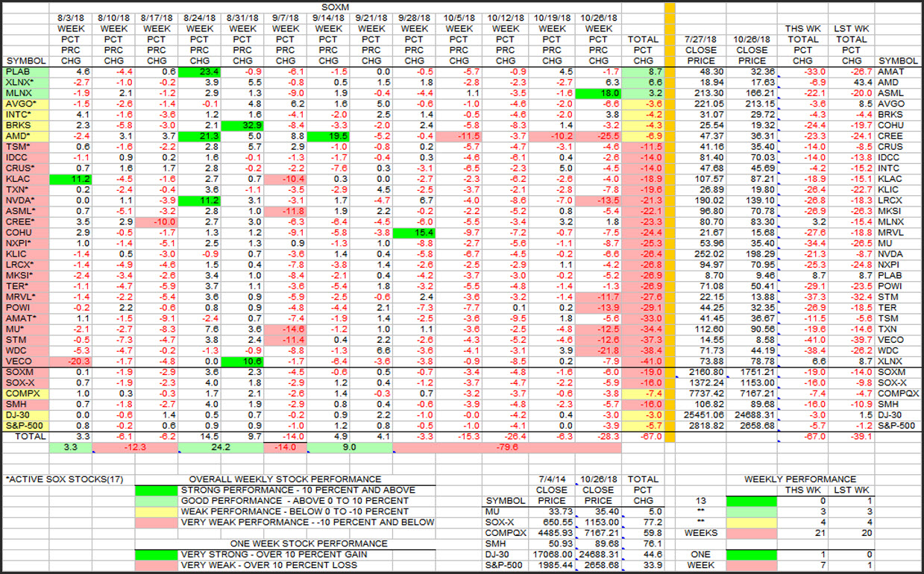This screenshot has height=574, width=924.
Task: Select the Overall Weekly Stock Performance heading
Action: (x=284, y=479)
